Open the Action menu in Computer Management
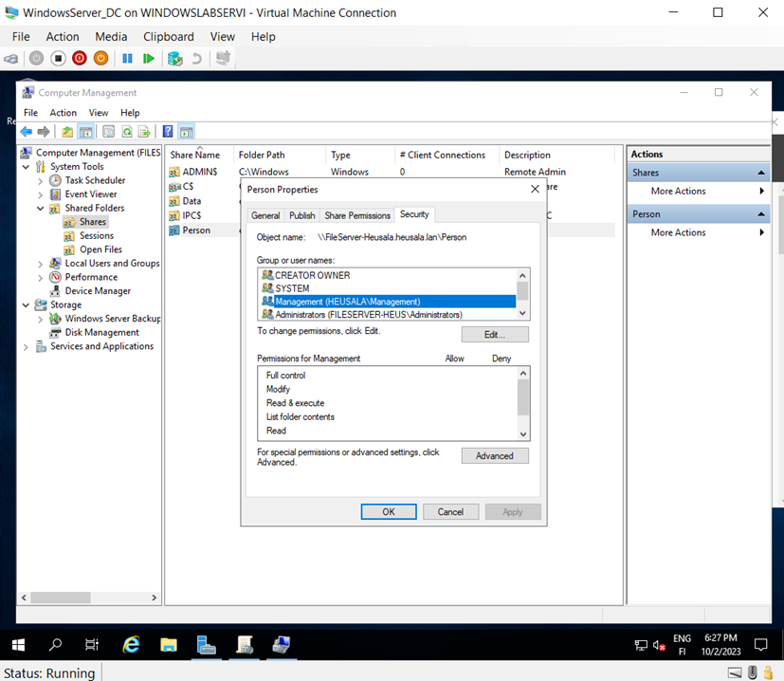Viewport: 784px width, 681px height. click(63, 112)
